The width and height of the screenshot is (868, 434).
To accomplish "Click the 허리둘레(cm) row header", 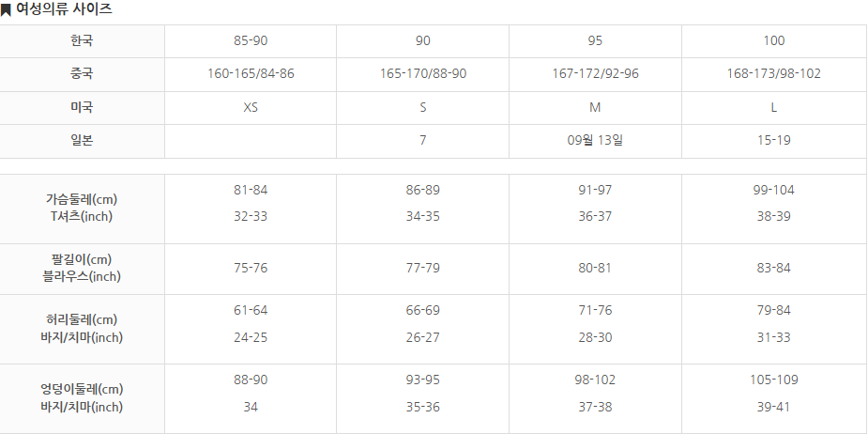I will 82,329.
